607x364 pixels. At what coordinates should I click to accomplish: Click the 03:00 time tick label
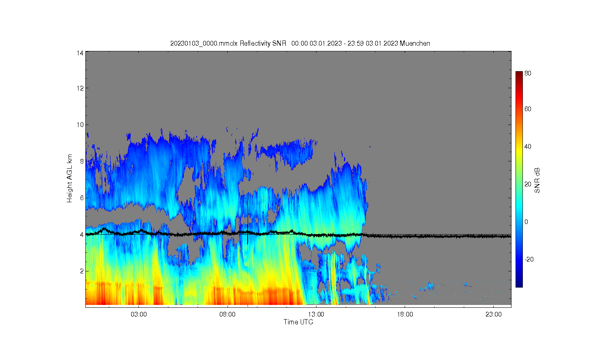click(139, 315)
